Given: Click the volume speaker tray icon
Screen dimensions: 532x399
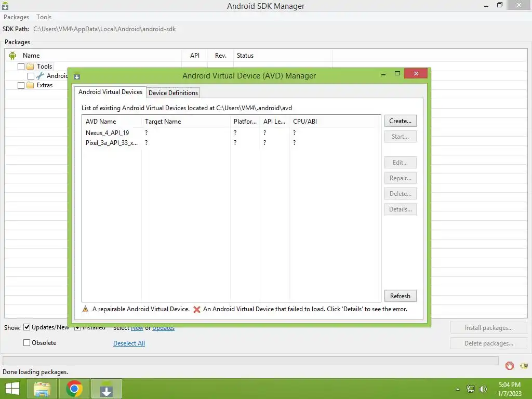Looking at the screenshot, I should coord(483,389).
